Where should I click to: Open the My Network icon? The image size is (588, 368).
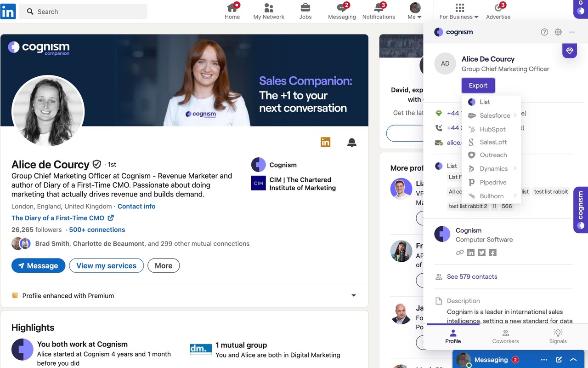coord(269,11)
